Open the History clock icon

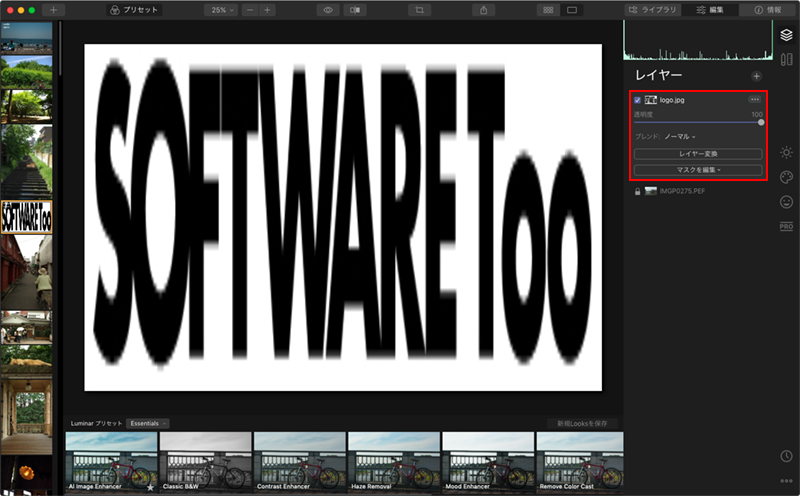coord(786,456)
